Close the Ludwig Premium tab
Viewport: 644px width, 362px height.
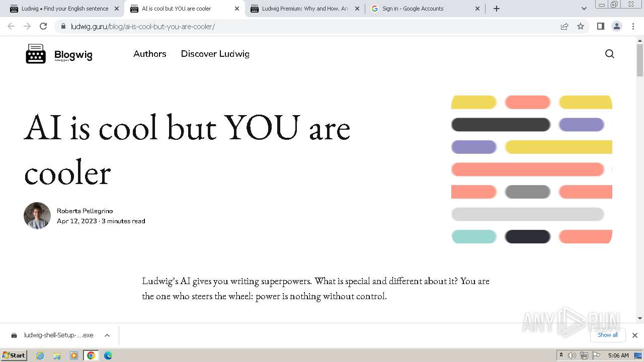357,9
